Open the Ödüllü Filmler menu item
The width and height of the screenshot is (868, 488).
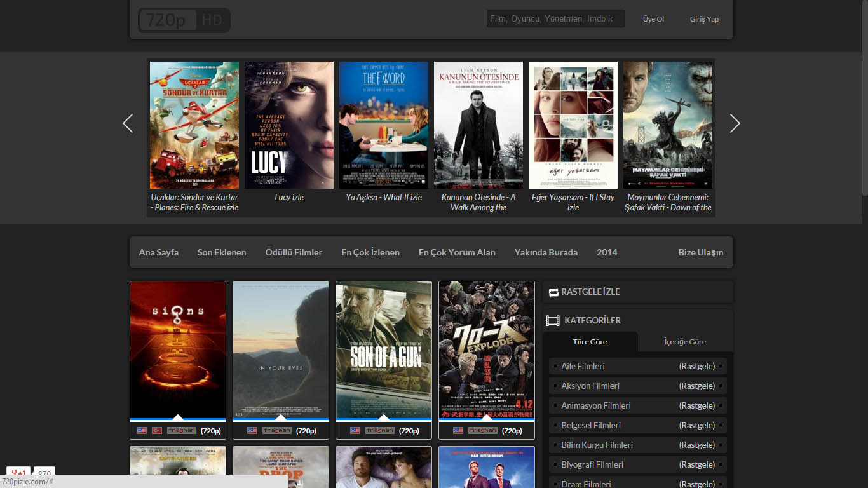pyautogui.click(x=294, y=252)
